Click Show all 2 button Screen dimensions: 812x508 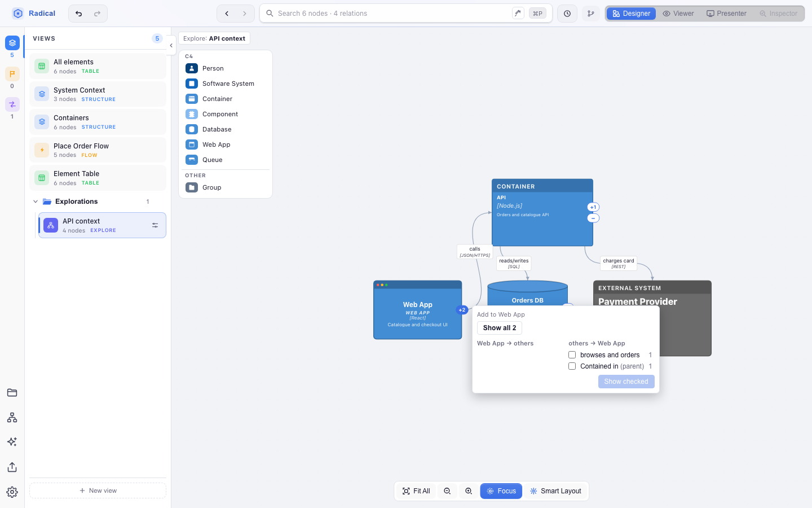pos(500,328)
